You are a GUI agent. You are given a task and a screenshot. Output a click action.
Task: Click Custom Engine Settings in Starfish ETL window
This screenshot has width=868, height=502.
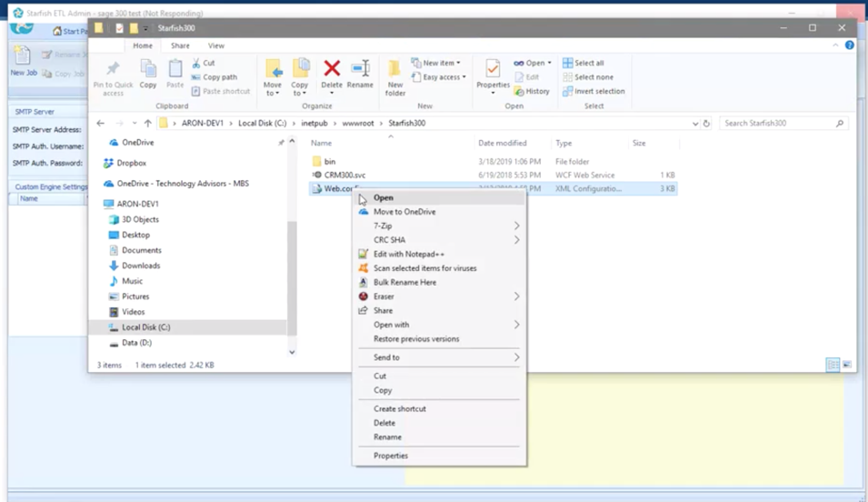point(51,186)
